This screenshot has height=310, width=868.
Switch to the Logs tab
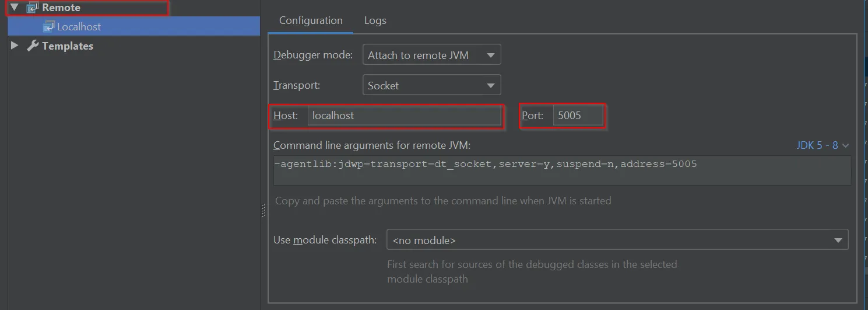pos(375,20)
